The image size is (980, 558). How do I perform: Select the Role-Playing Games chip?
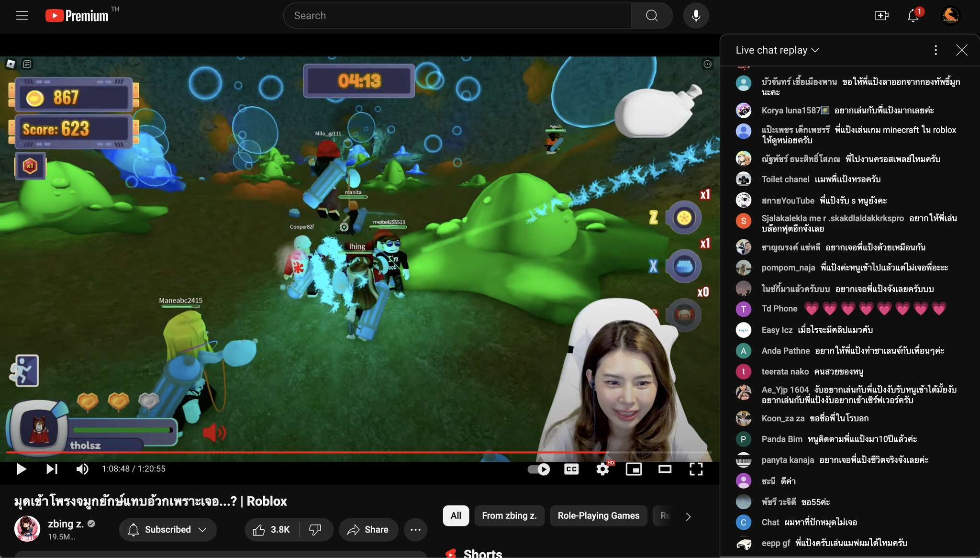pos(598,515)
